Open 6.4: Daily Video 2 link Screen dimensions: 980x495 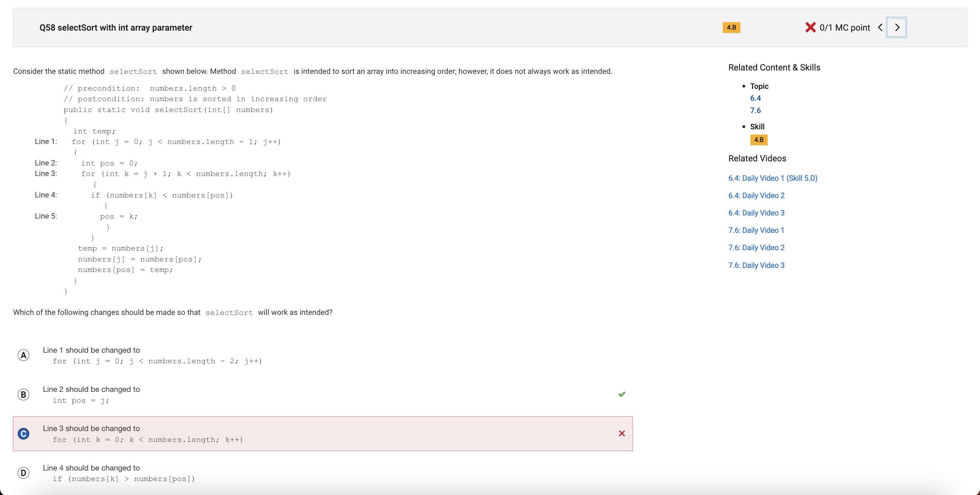click(x=756, y=195)
